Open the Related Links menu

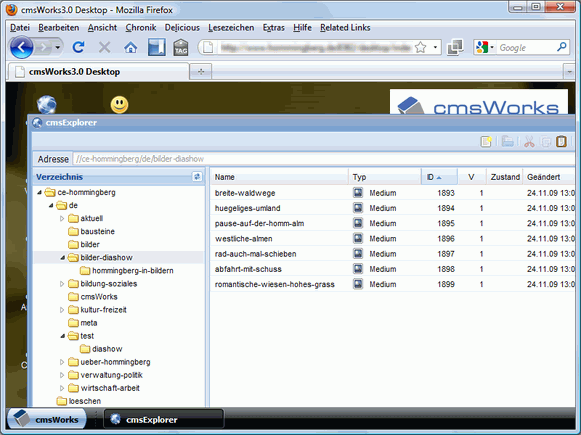[x=345, y=28]
